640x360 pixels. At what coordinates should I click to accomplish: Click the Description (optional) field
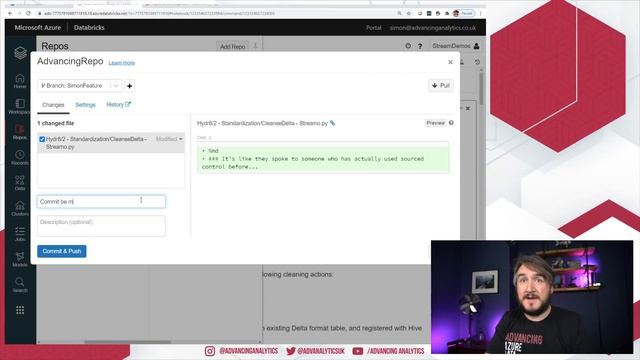pyautogui.click(x=101, y=226)
